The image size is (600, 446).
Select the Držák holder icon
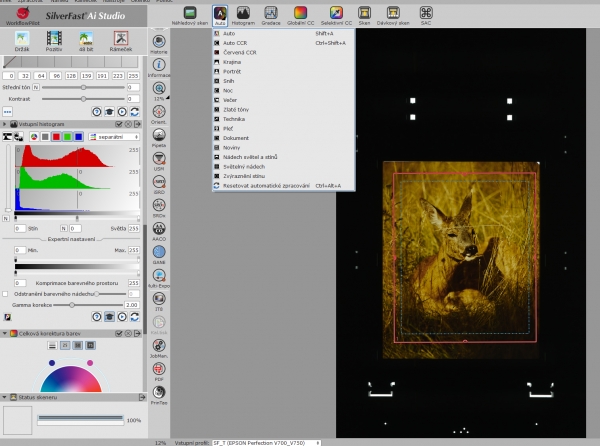[22, 41]
